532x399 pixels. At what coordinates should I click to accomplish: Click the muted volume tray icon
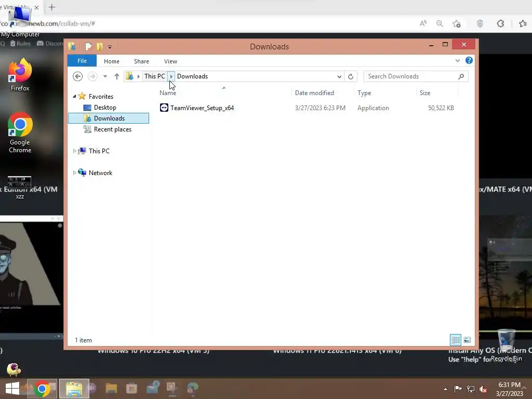pos(483,389)
